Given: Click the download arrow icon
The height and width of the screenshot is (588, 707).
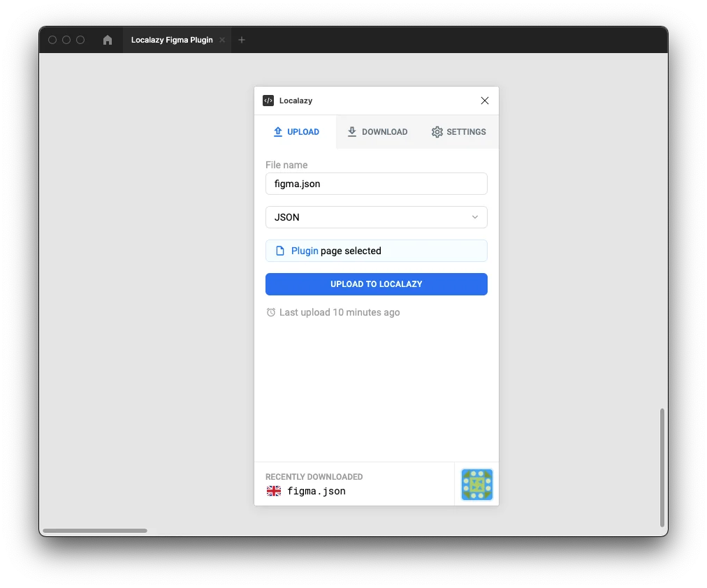Looking at the screenshot, I should point(351,131).
